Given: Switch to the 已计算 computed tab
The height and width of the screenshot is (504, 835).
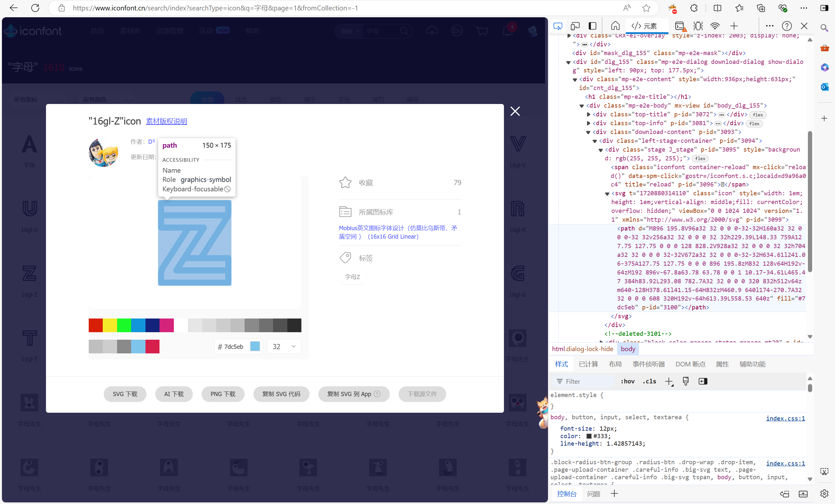Looking at the screenshot, I should pos(588,364).
